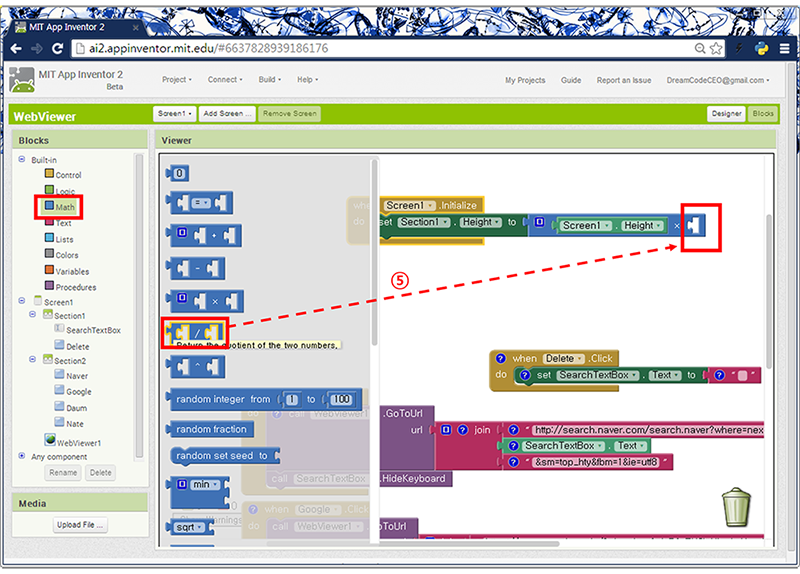Select Google component in tree

tap(73, 391)
